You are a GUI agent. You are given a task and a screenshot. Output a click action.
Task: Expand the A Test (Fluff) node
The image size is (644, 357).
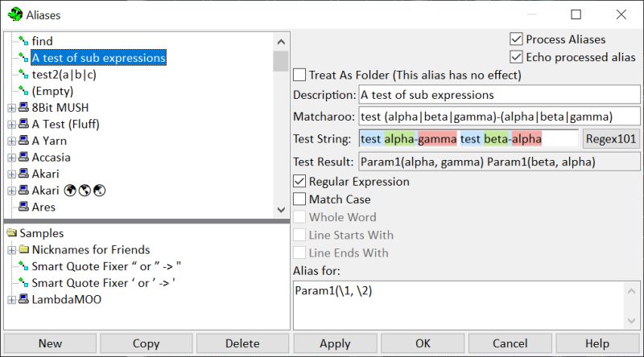pyautogui.click(x=11, y=125)
